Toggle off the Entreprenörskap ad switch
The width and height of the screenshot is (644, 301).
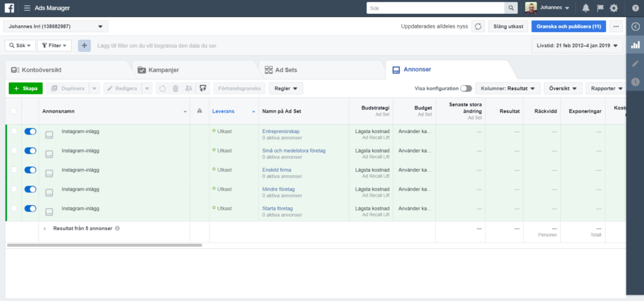[x=30, y=132]
